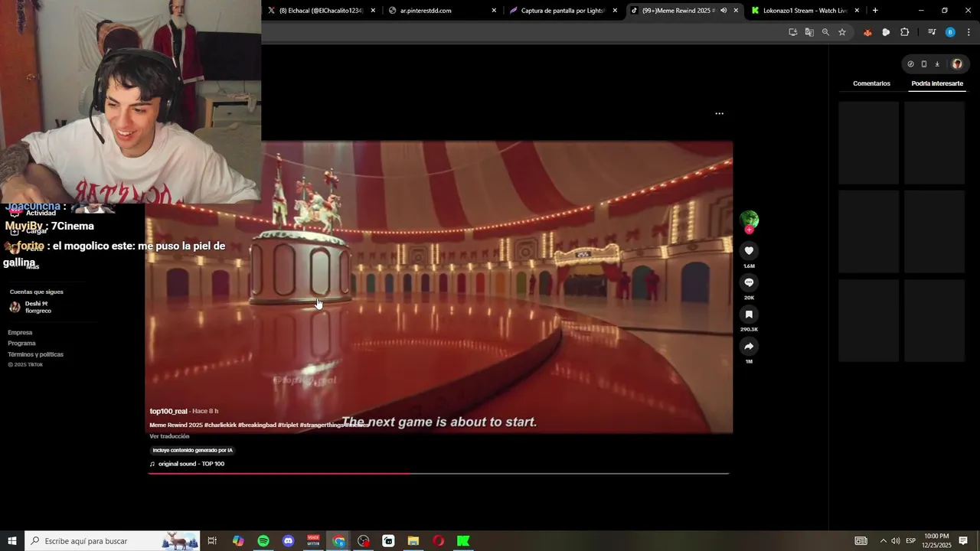This screenshot has width=980, height=551.
Task: Switch to the ar.pinterestdd.com tab
Action: click(443, 11)
